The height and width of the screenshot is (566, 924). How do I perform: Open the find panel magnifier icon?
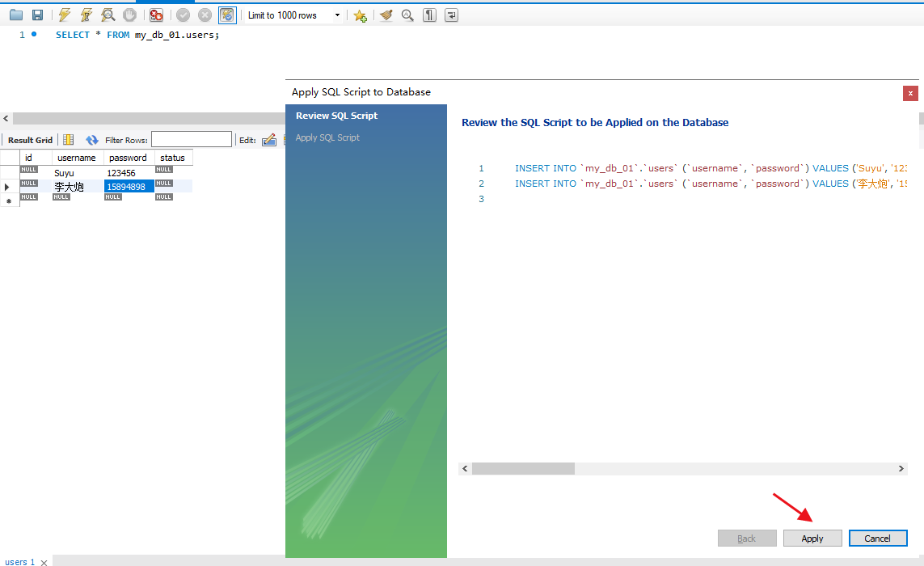[407, 15]
